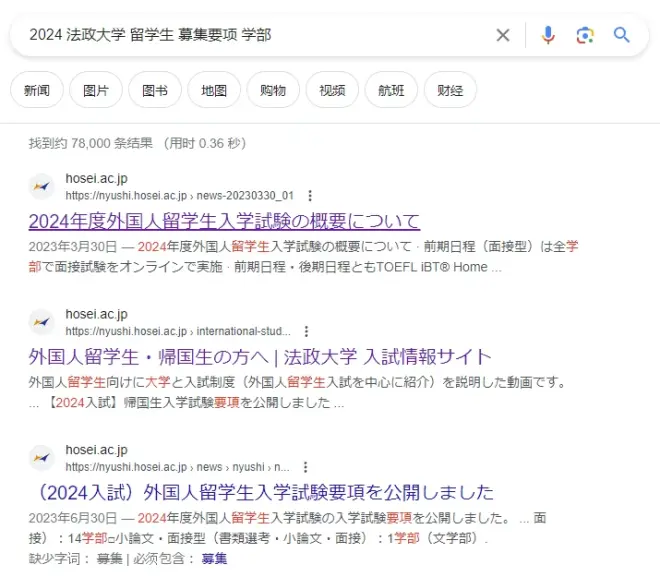The width and height of the screenshot is (660, 577).
Task: Click second result's Hosei site favicon
Action: 41,322
